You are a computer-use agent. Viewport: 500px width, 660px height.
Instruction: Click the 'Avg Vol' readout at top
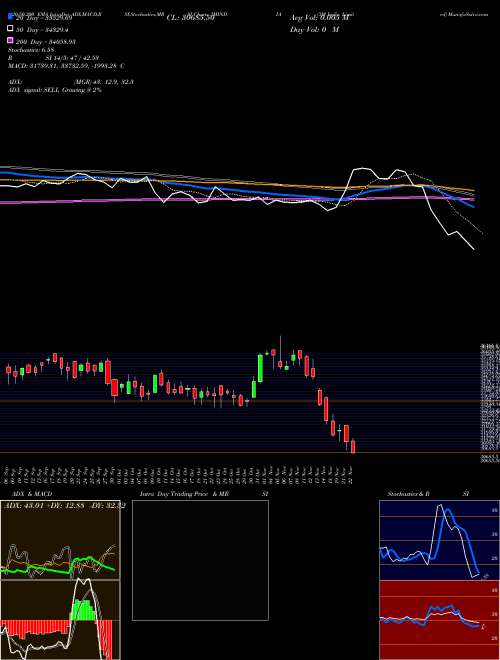320,18
